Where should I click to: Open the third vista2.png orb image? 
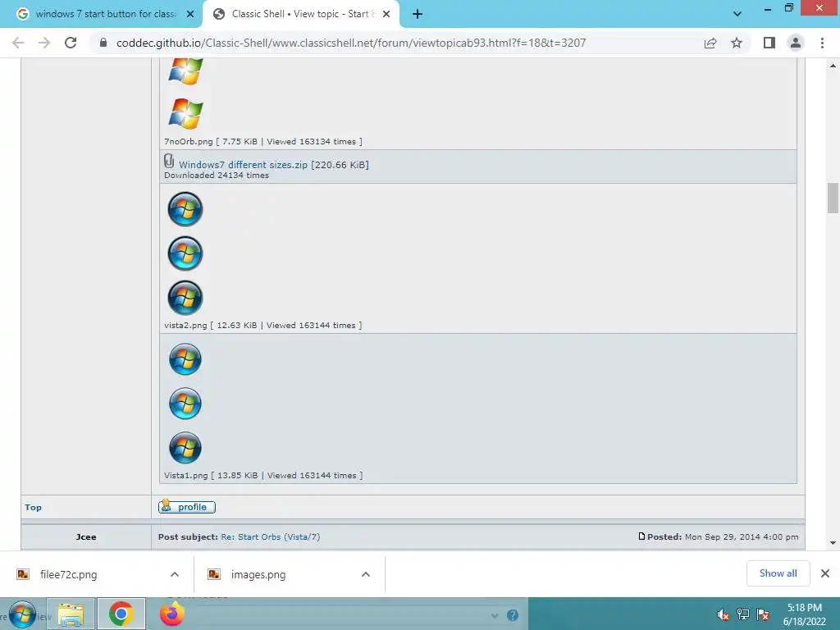click(185, 298)
